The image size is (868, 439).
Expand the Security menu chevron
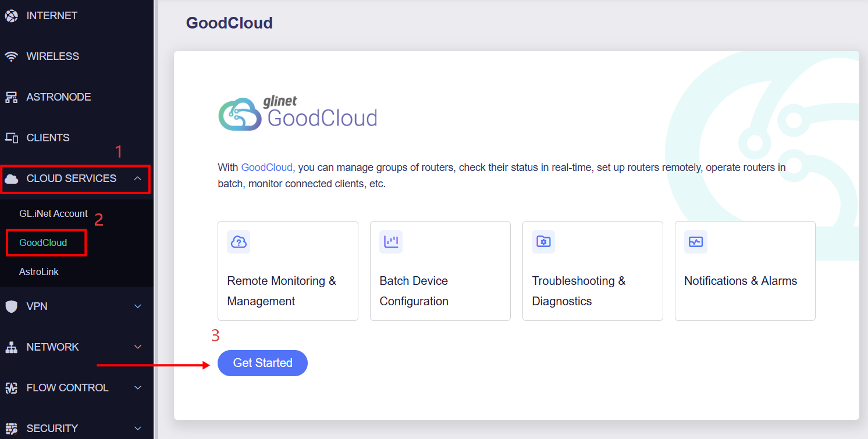tap(138, 429)
